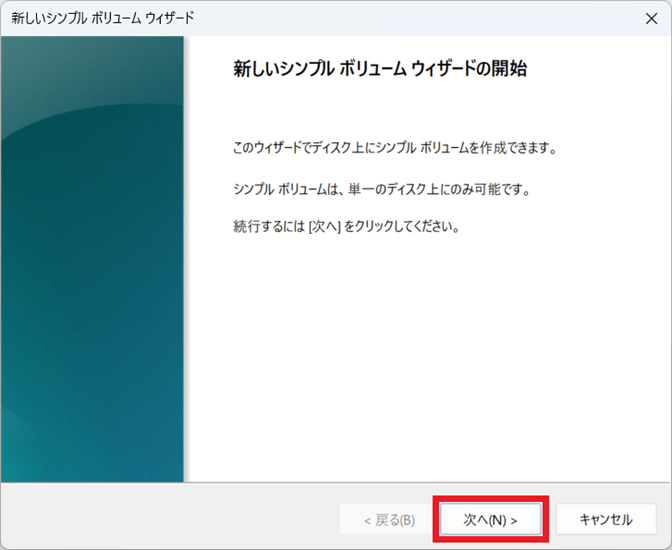Click the window title 新しいシンプル ボリューム ウィザード
672x550 pixels.
(103, 18)
